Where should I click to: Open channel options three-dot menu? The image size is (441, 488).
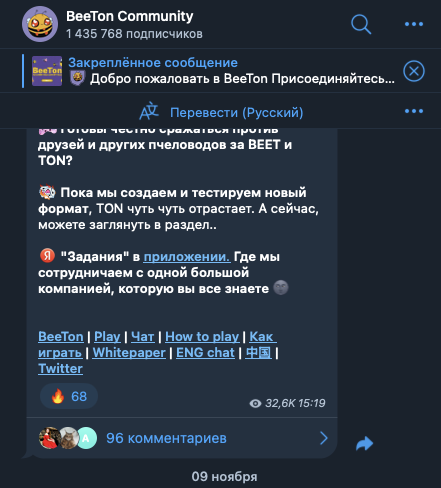pyautogui.click(x=414, y=24)
